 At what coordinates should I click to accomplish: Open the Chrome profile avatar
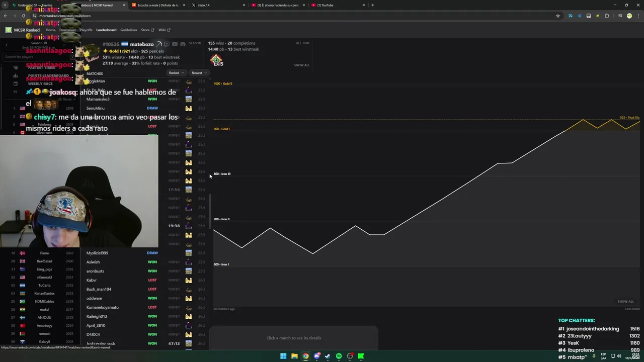click(x=629, y=16)
